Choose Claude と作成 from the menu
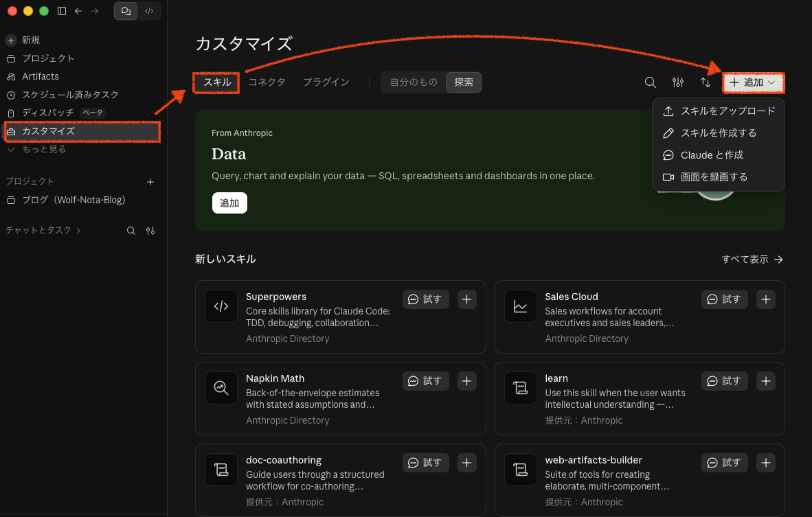This screenshot has width=812, height=517. pos(719,155)
